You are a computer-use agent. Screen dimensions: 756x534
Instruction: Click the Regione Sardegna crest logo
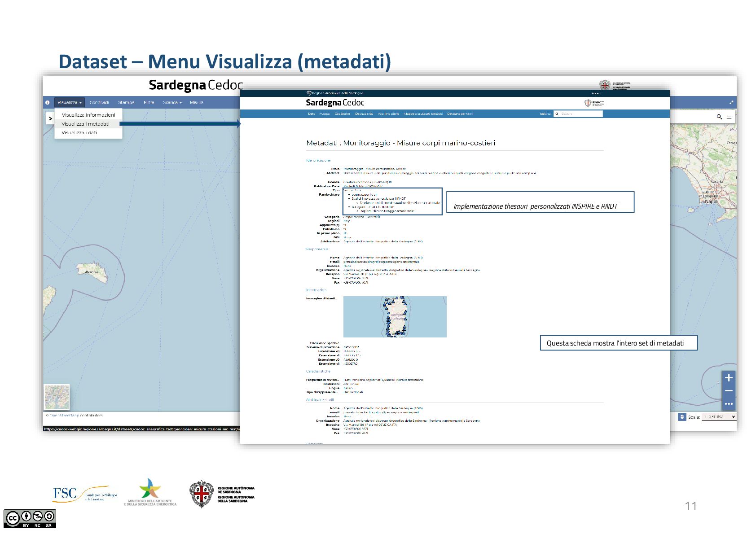tap(594, 103)
